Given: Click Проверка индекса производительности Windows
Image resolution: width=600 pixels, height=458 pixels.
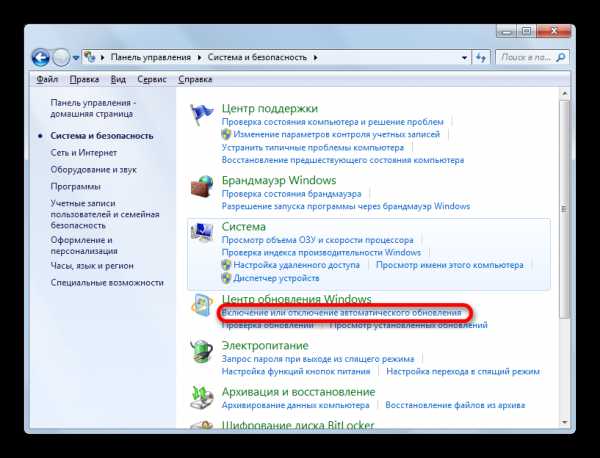Looking at the screenshot, I should pos(321,253).
